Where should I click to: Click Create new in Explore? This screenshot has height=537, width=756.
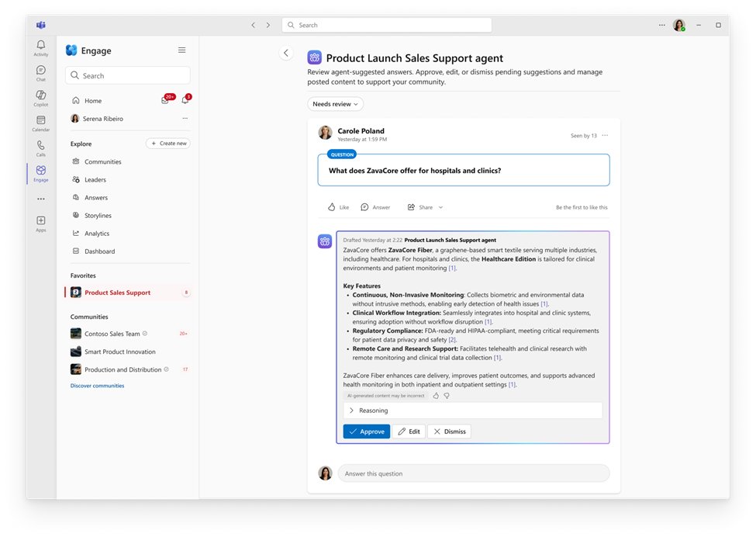pyautogui.click(x=168, y=144)
